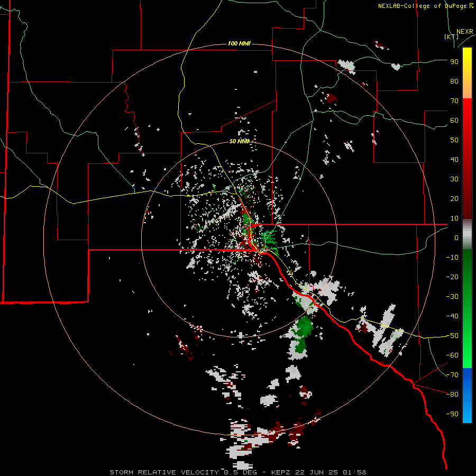Click the 0 value on the velocity legend
476x476 pixels.
(x=456, y=238)
